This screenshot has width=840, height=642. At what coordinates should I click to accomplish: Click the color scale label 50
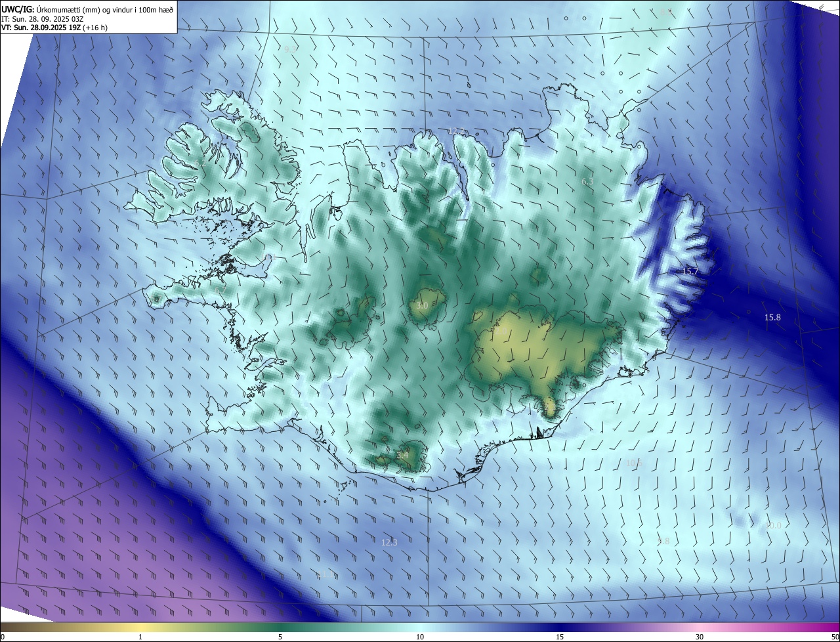(x=835, y=637)
